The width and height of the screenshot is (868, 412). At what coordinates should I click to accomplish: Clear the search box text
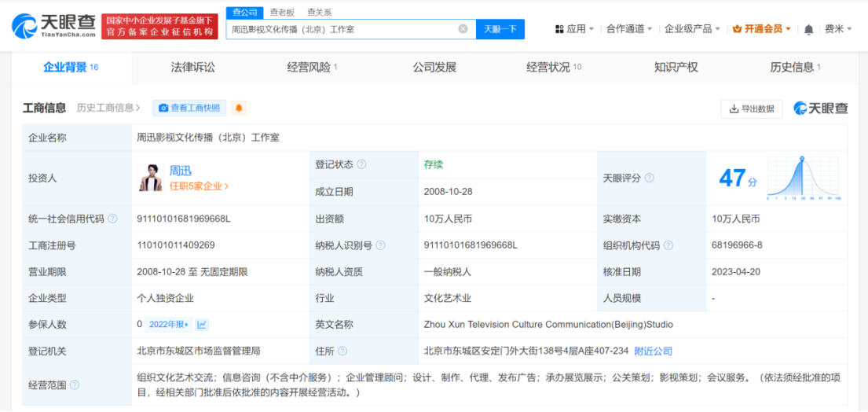pos(463,29)
